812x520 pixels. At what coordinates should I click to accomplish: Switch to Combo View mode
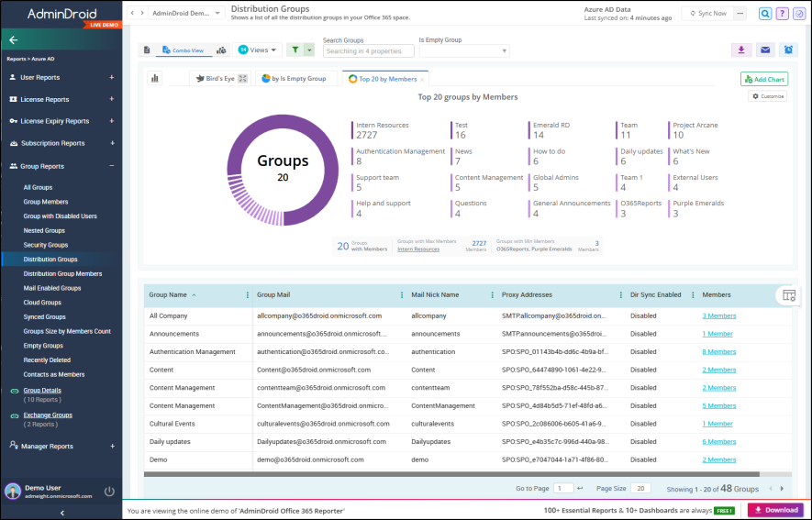pos(184,50)
